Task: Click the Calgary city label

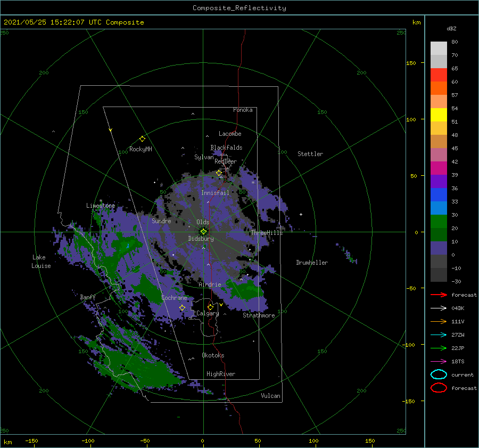Action: coord(208,313)
